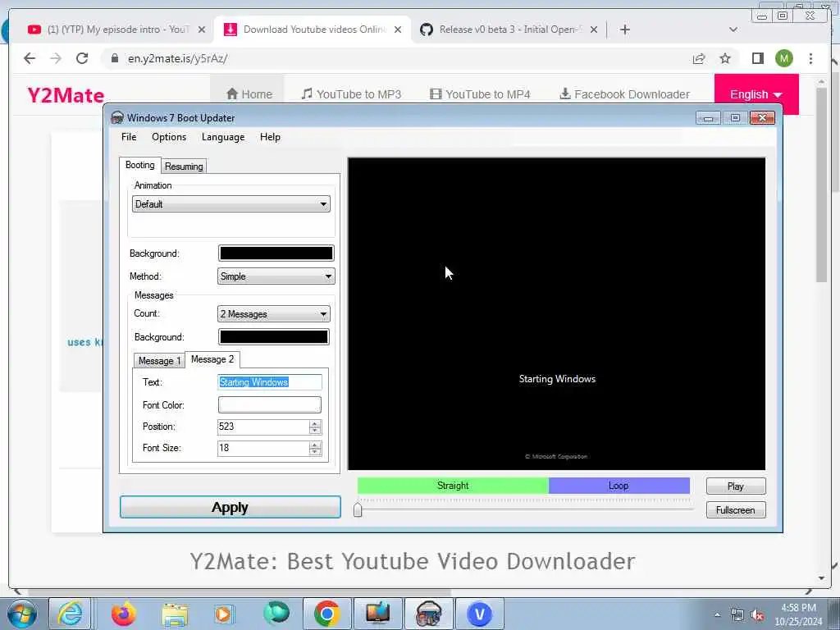Open the Options menu
This screenshot has width=840, height=630.
point(169,137)
